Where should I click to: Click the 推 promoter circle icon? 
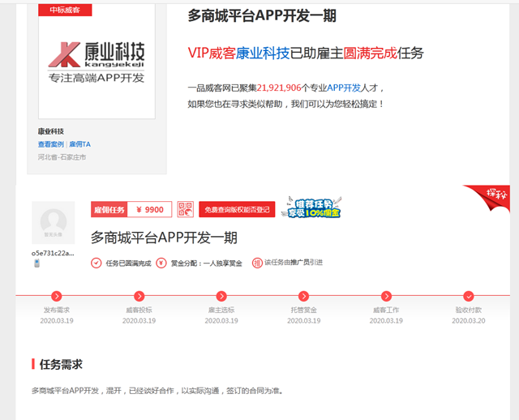coord(257,264)
